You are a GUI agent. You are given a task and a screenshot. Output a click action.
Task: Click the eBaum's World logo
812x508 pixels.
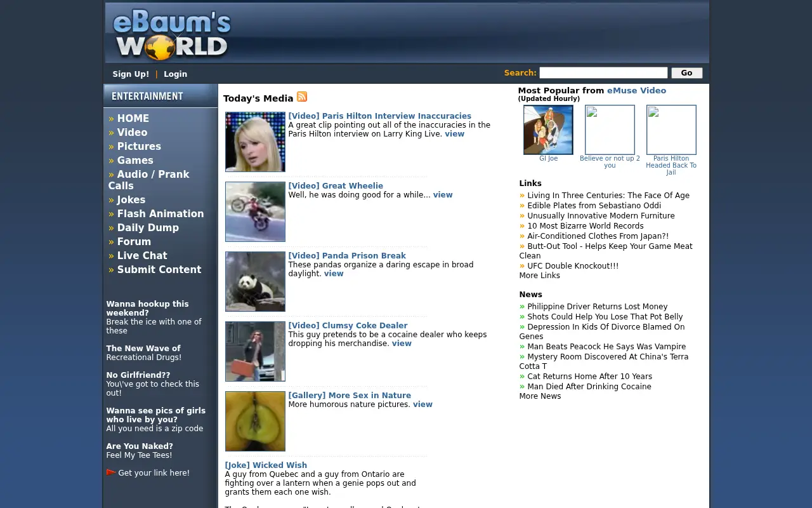[x=172, y=36]
